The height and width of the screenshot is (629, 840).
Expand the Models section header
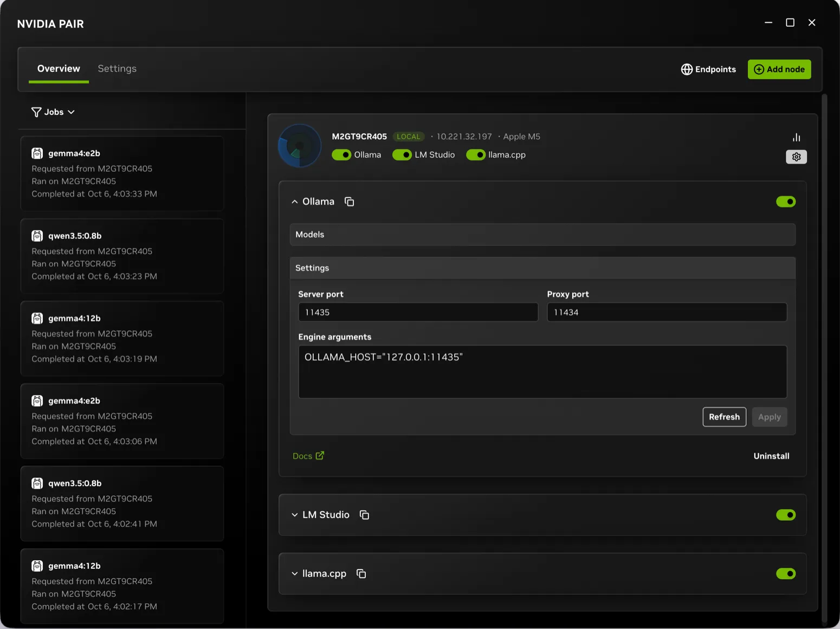[542, 235]
